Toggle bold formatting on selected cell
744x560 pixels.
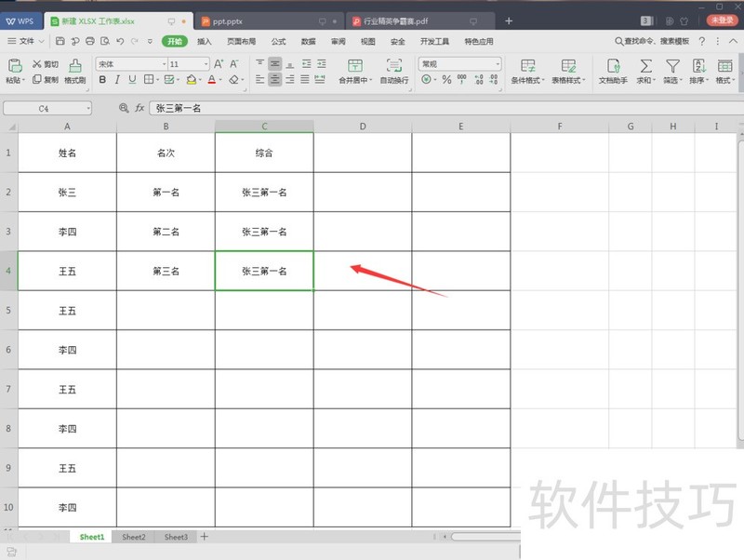coord(103,81)
